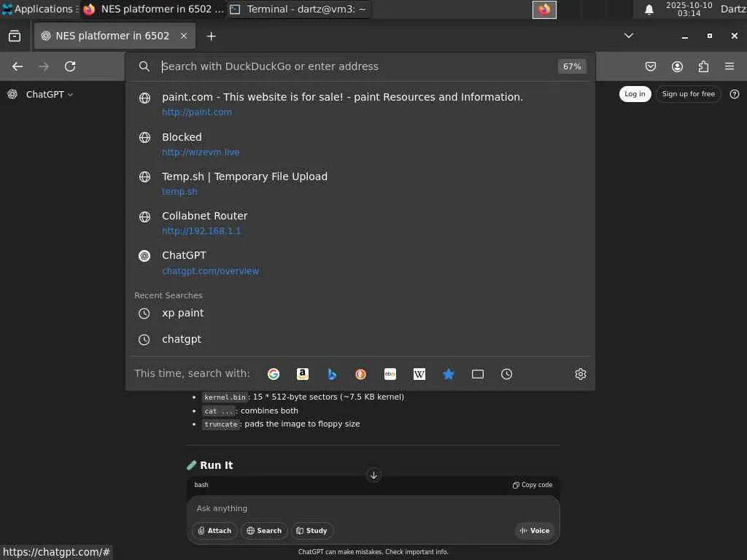Open search settings gear in the URL dropdown
Viewport: 747px width, 560px height.
(x=580, y=374)
